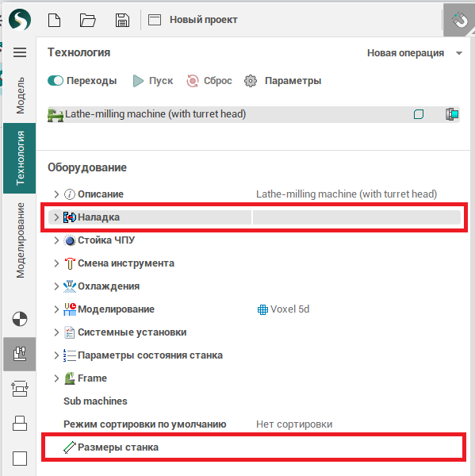475x476 pixels.
Task: Click the SprutCAM application logo
Action: (x=20, y=20)
